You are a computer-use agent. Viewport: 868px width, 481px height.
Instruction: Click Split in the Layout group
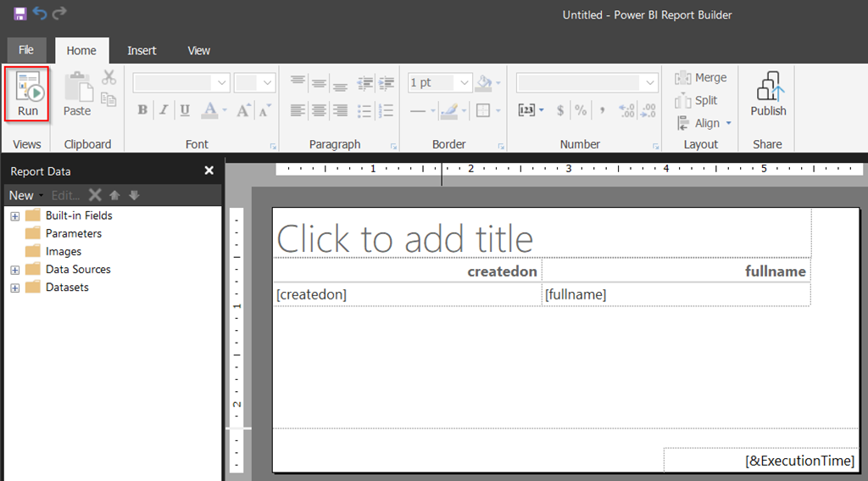pos(697,100)
